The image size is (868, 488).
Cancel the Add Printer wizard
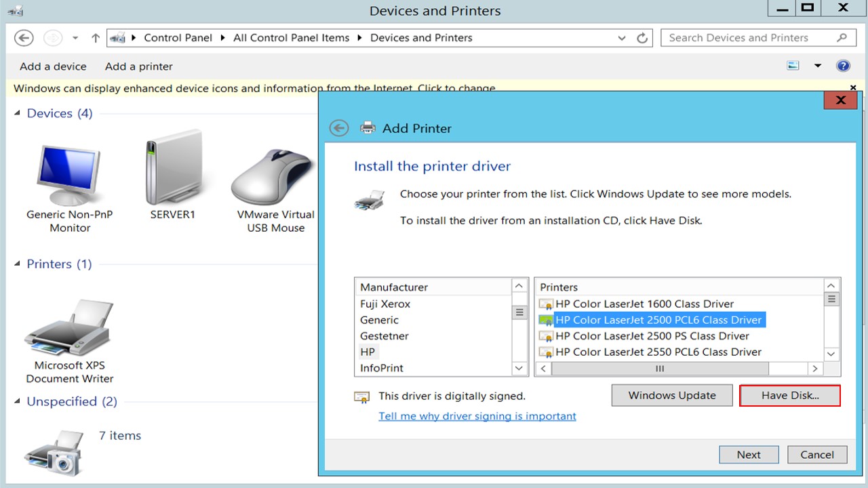pyautogui.click(x=817, y=455)
